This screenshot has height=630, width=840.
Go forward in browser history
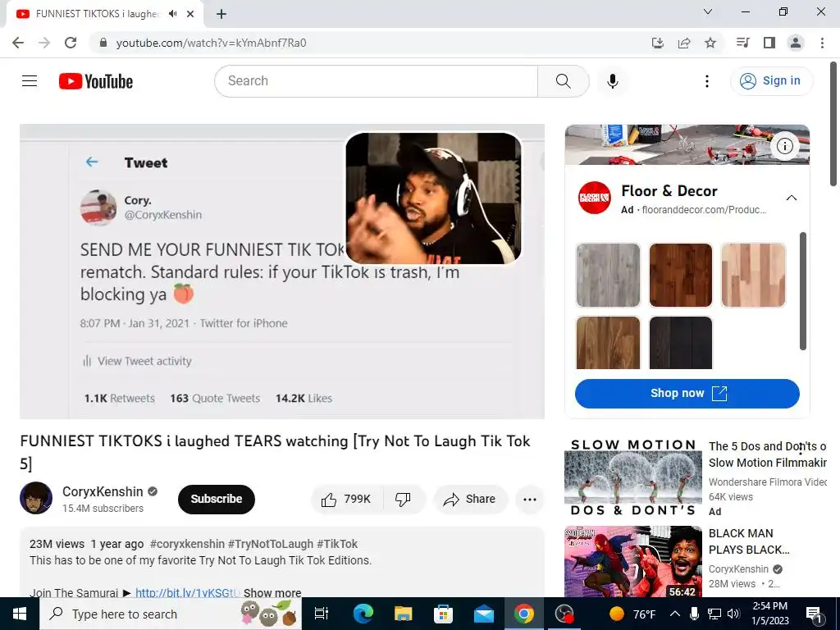tap(44, 43)
